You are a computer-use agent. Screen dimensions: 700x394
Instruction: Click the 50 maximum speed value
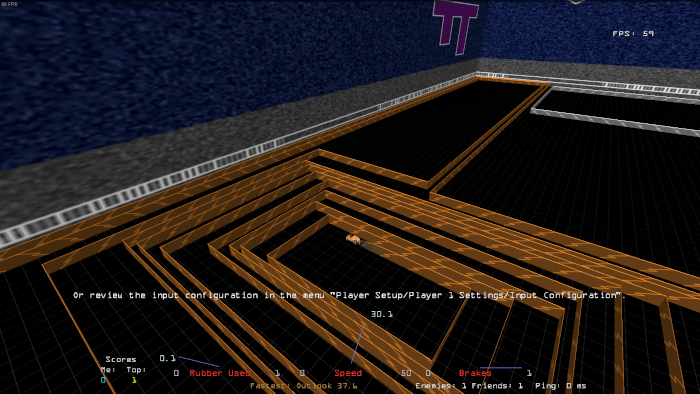406,373
